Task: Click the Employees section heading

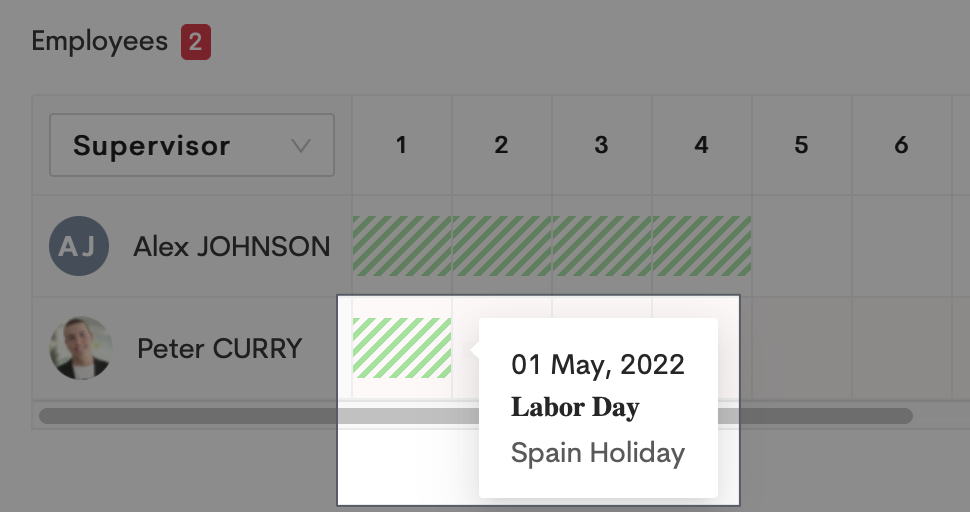Action: coord(99,41)
